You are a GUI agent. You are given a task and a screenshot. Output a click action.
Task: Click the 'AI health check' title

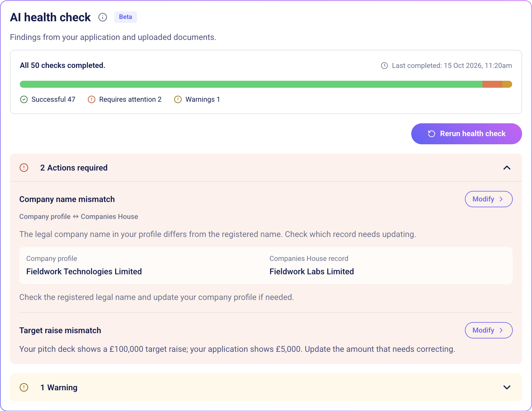(x=50, y=17)
